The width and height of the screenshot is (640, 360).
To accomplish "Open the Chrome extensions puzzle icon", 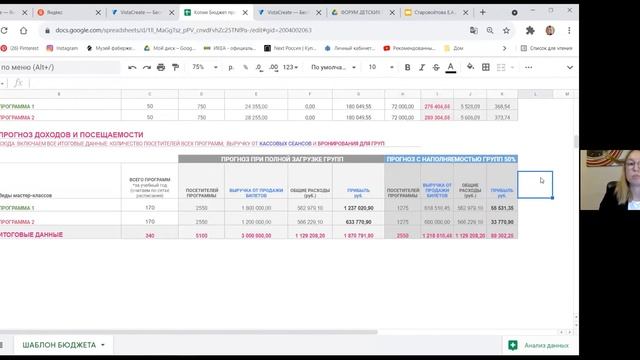I will tap(530, 30).
